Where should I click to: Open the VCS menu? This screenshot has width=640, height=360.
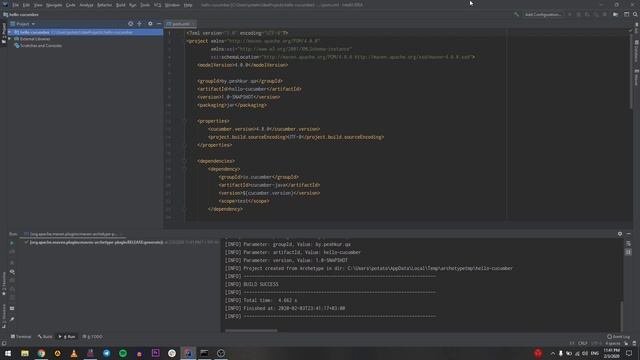pyautogui.click(x=158, y=5)
